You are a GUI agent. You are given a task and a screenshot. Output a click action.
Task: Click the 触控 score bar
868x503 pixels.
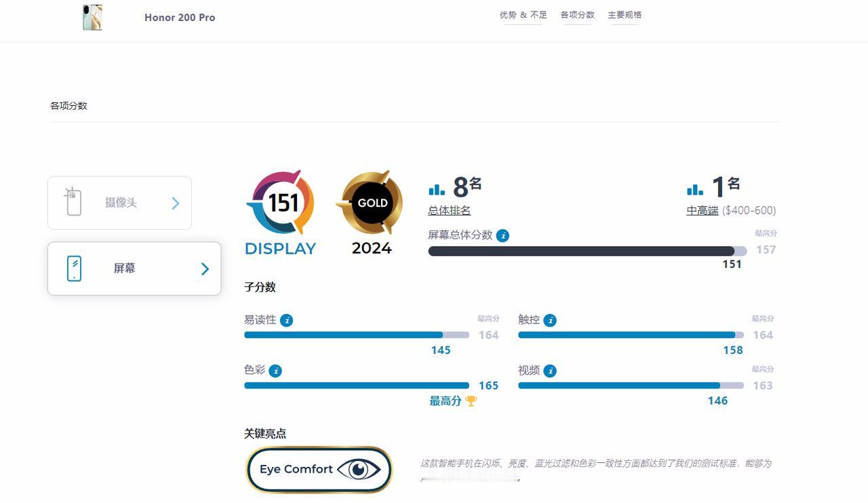pos(631,335)
